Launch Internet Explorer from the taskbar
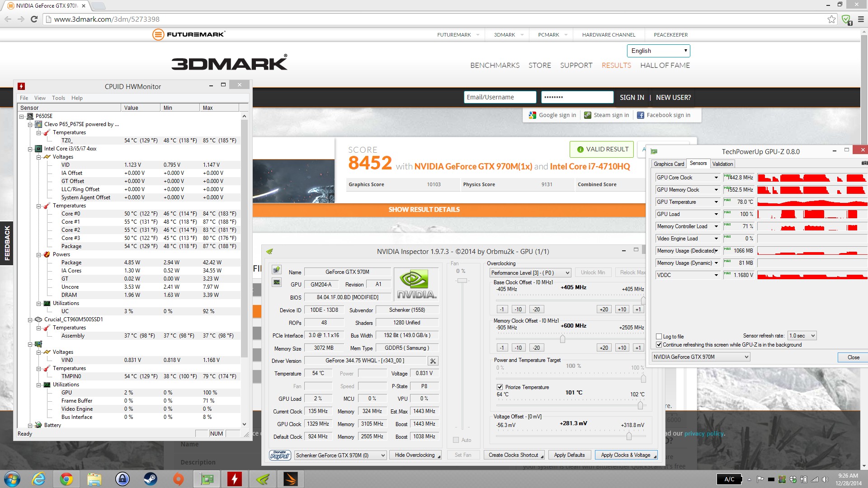868x488 pixels. click(39, 479)
